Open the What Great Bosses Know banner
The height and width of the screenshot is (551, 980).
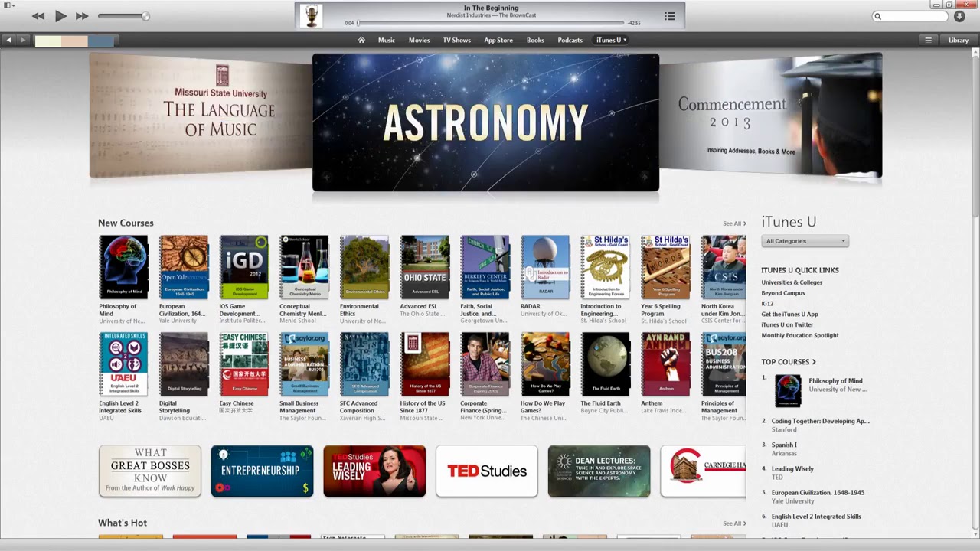click(150, 471)
